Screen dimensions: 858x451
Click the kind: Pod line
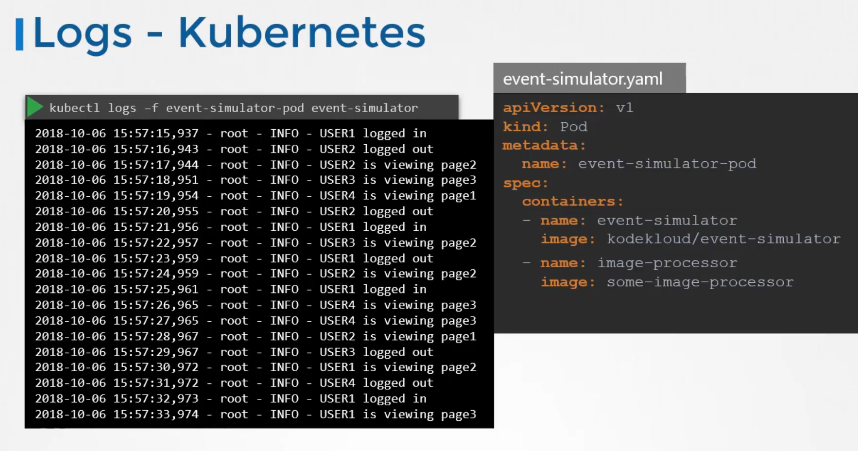pos(545,126)
